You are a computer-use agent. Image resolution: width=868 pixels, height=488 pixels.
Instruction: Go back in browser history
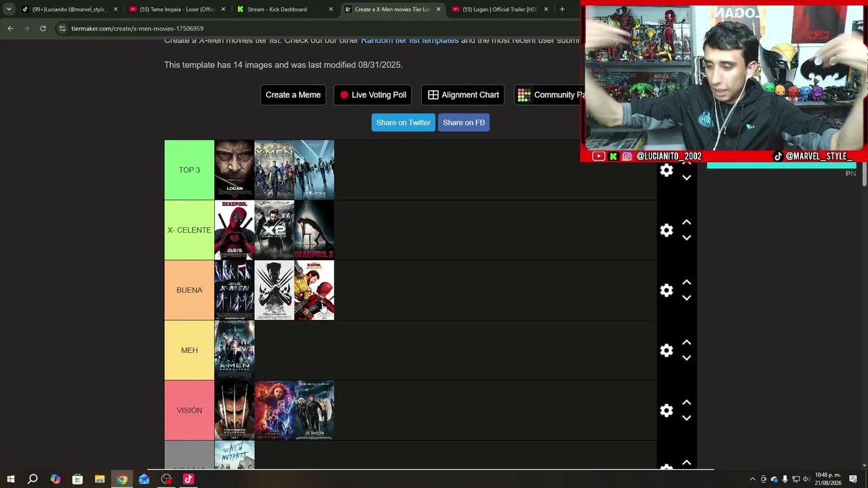pyautogui.click(x=10, y=28)
